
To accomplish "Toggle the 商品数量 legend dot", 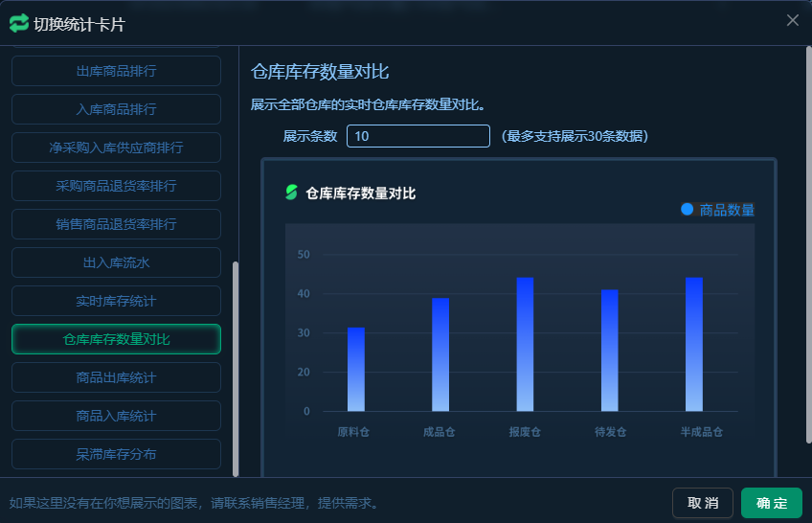I will click(x=687, y=209).
